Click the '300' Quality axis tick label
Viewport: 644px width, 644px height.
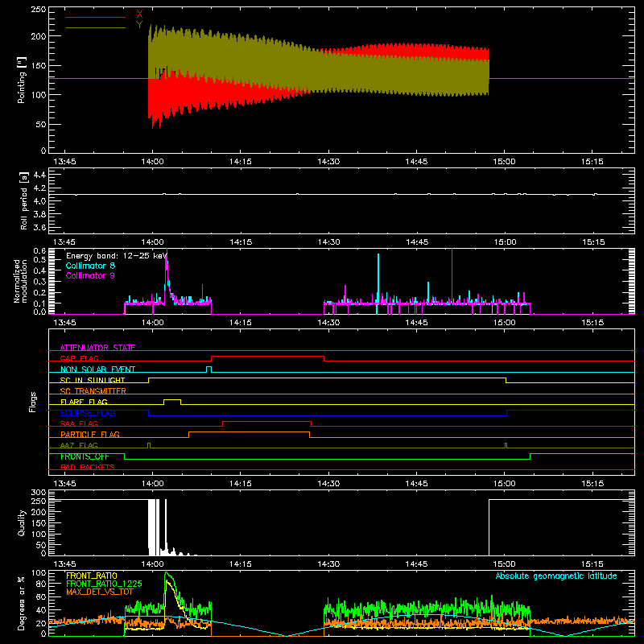pos(39,493)
